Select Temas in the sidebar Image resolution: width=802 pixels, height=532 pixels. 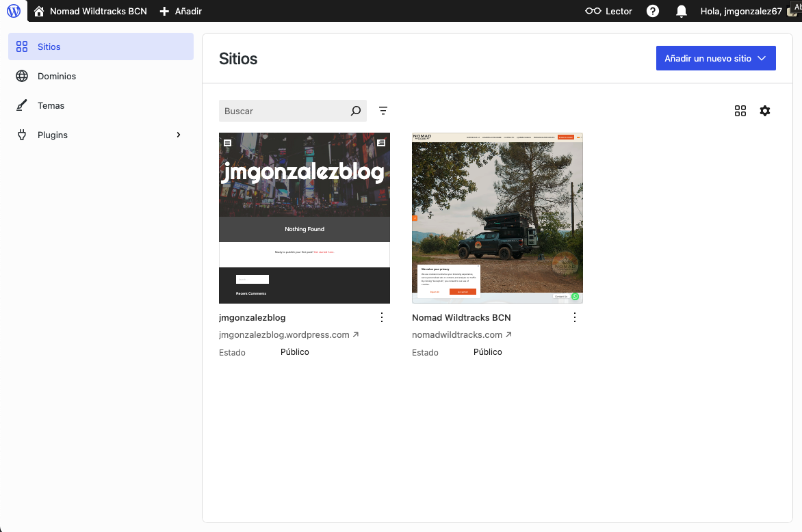coord(51,105)
